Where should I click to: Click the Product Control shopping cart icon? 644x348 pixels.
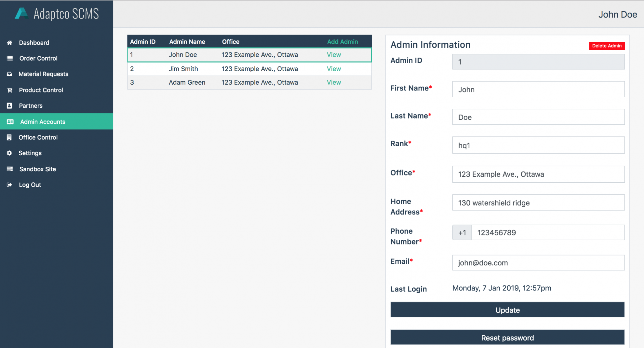[x=9, y=90]
